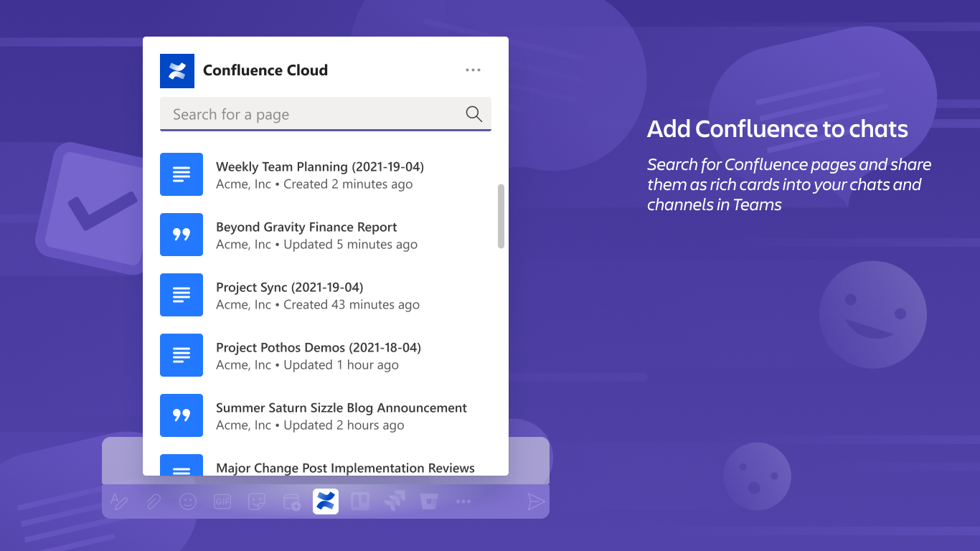Open the text format icon in compose bar
This screenshot has height=551, width=980.
click(x=119, y=501)
